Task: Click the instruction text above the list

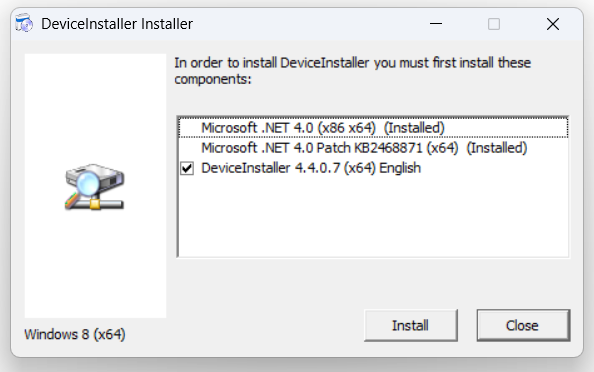Action: (353, 71)
